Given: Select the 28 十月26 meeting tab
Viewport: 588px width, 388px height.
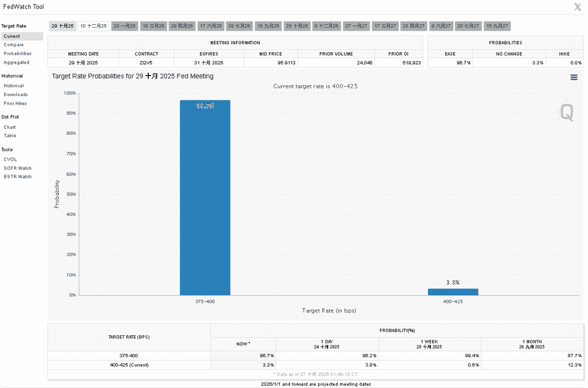Looking at the screenshot, I should [x=297, y=26].
